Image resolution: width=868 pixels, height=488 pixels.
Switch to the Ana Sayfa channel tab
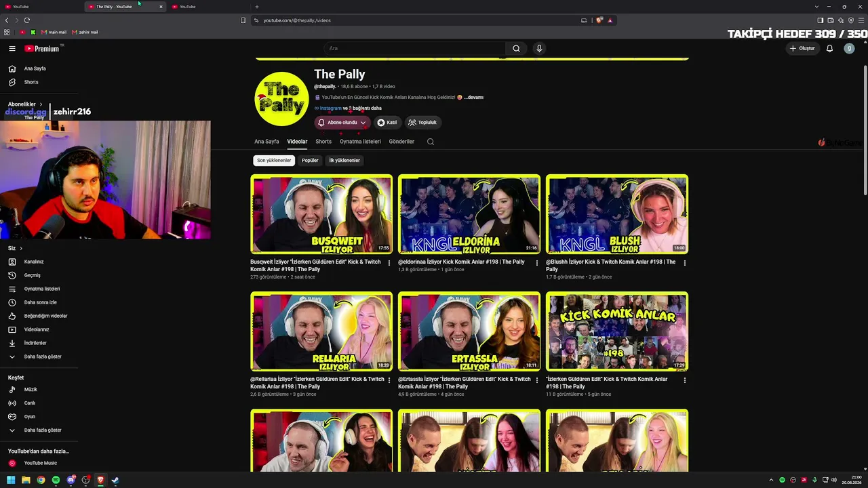[267, 142]
